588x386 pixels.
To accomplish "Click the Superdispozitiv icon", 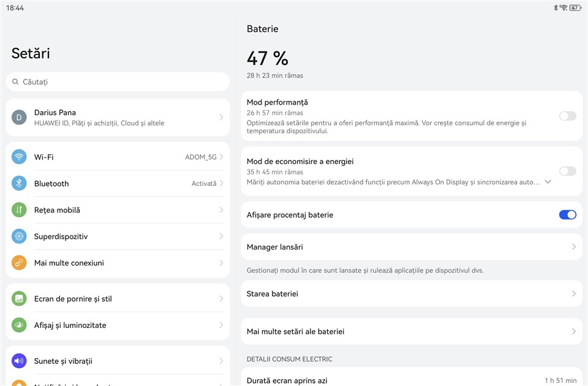I will pos(19,236).
